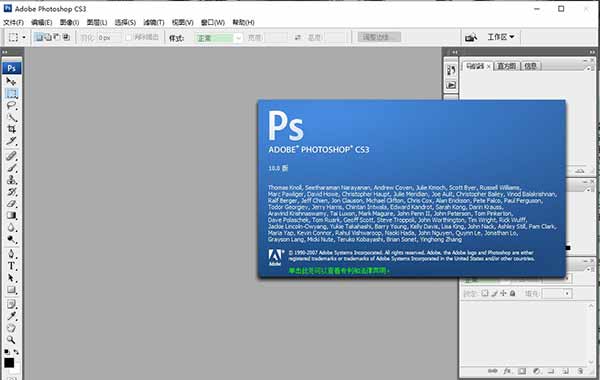Click link layers icon at Layers panel bottom

tap(493, 371)
